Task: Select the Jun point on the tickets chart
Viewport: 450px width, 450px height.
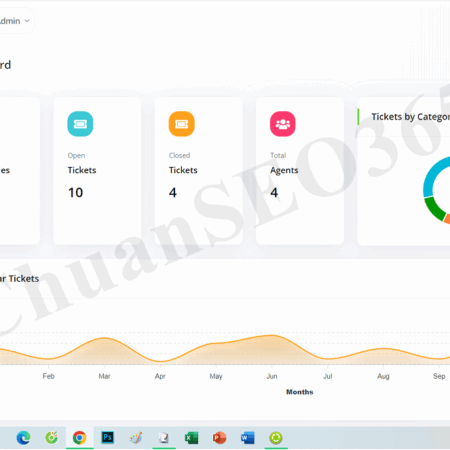Action: (x=272, y=335)
